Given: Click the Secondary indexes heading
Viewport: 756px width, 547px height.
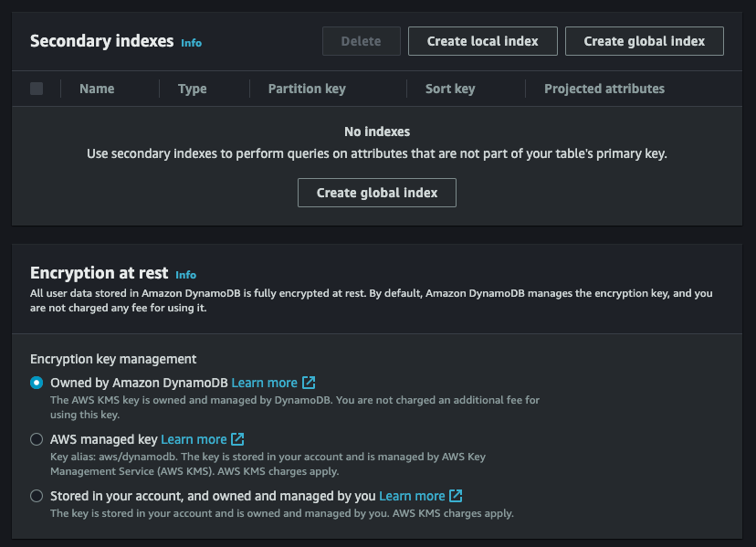Looking at the screenshot, I should (x=101, y=41).
